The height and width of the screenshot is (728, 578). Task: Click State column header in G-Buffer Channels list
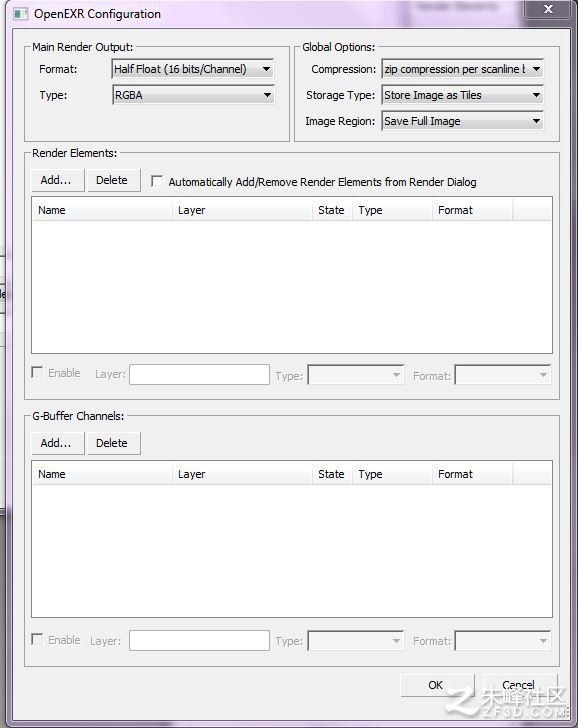(332, 474)
